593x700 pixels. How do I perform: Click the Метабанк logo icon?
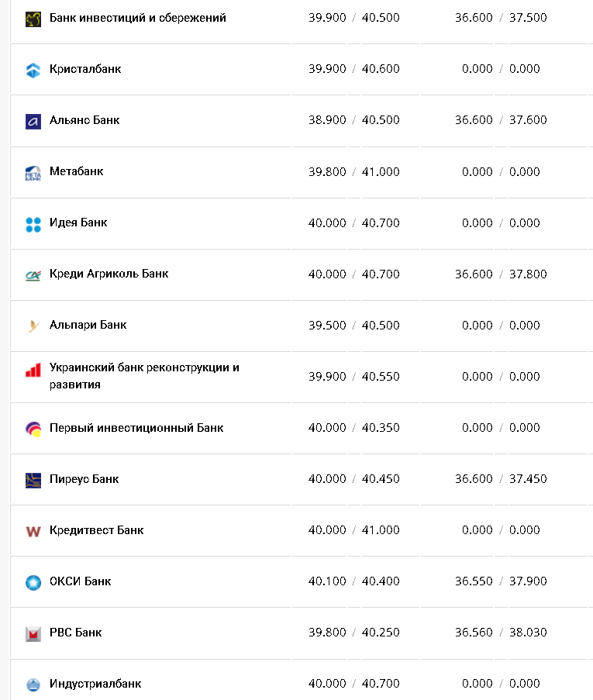click(x=33, y=172)
